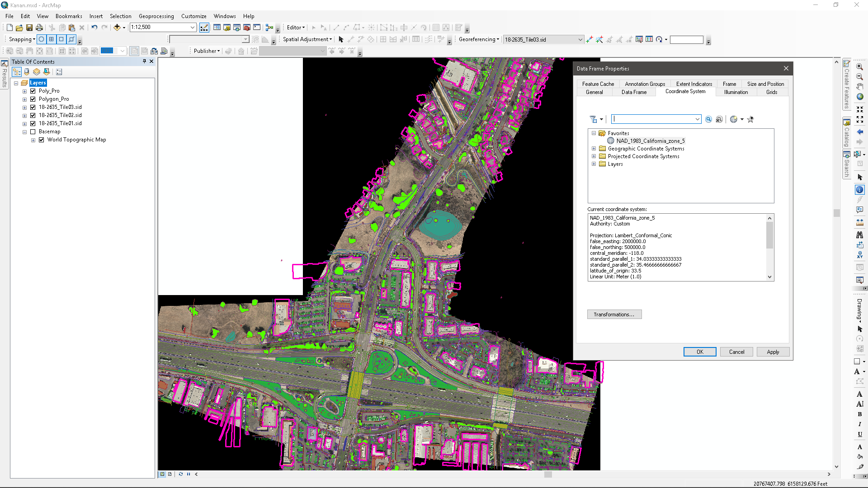Open the Editor toolbar icon

tap(204, 28)
